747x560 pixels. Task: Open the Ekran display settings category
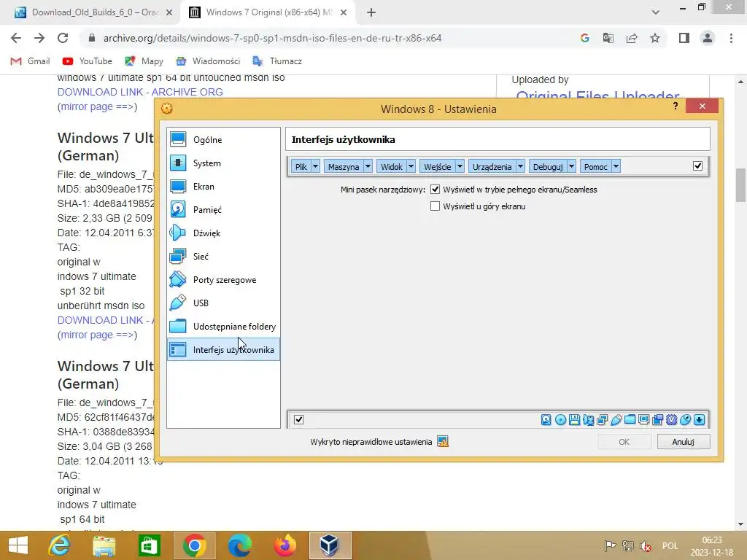coord(223,186)
